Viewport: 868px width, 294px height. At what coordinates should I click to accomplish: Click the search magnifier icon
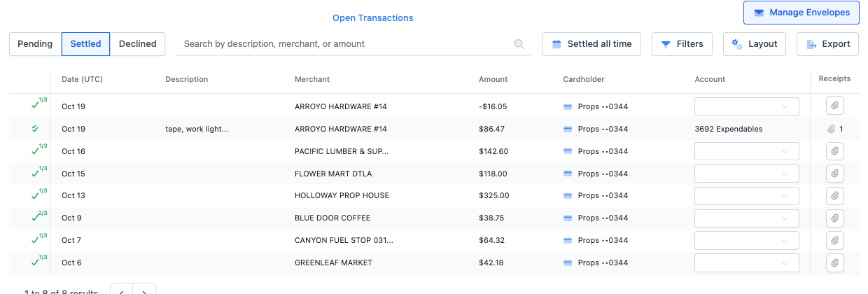[519, 44]
